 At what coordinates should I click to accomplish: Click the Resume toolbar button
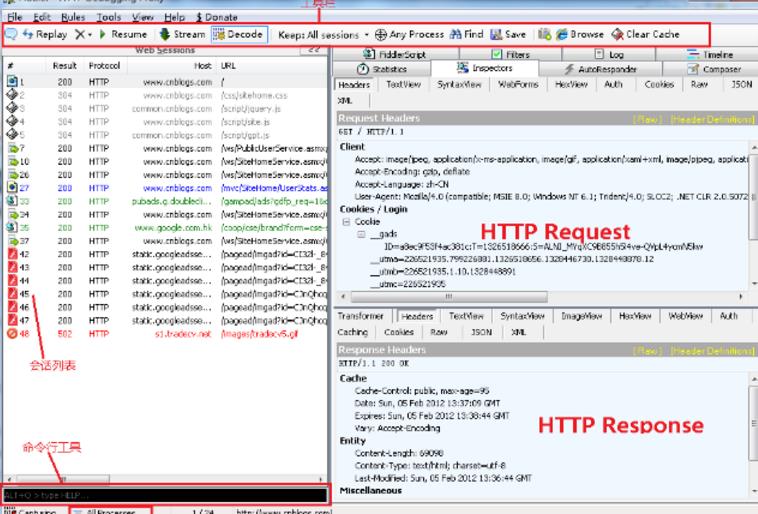point(122,34)
